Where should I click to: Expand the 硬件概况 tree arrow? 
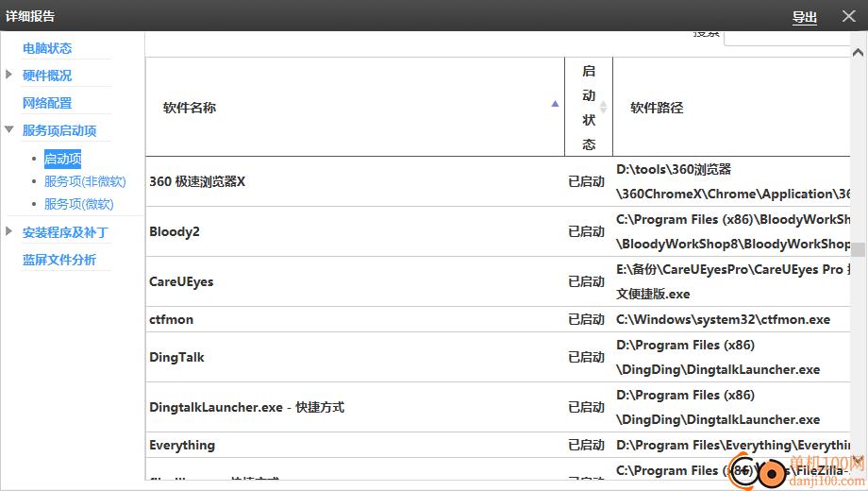(x=8, y=75)
